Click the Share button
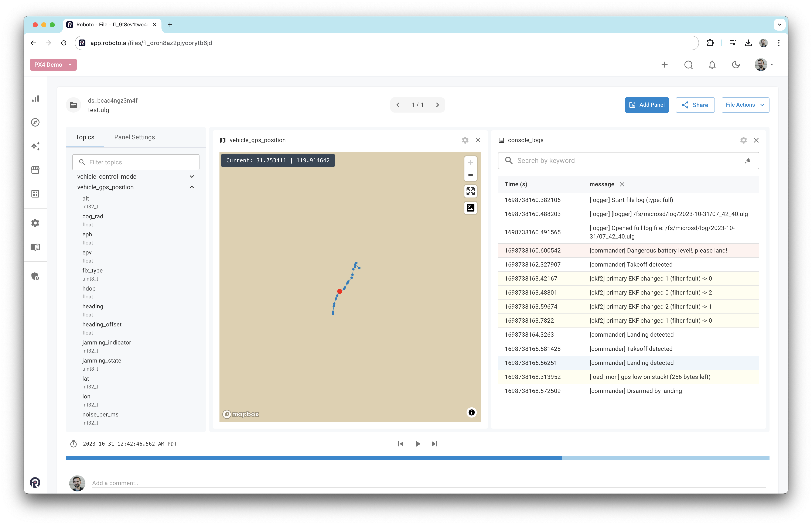This screenshot has height=525, width=812. [x=695, y=105]
